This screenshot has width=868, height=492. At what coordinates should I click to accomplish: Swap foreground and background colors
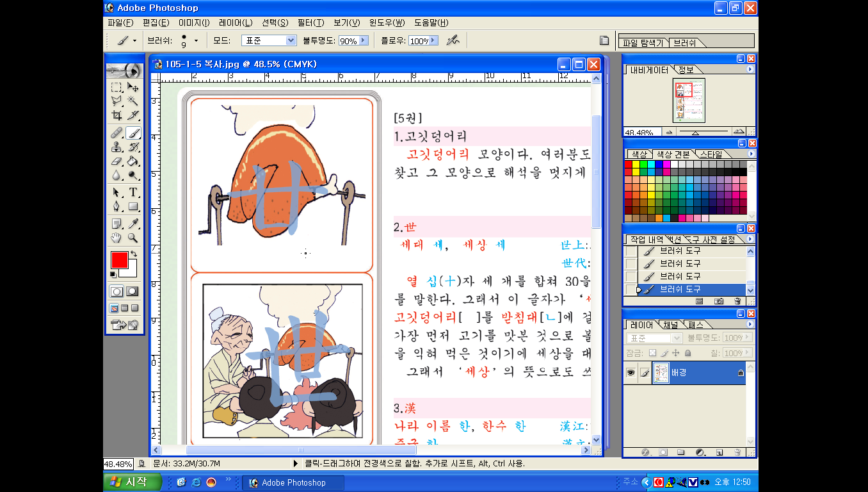134,254
